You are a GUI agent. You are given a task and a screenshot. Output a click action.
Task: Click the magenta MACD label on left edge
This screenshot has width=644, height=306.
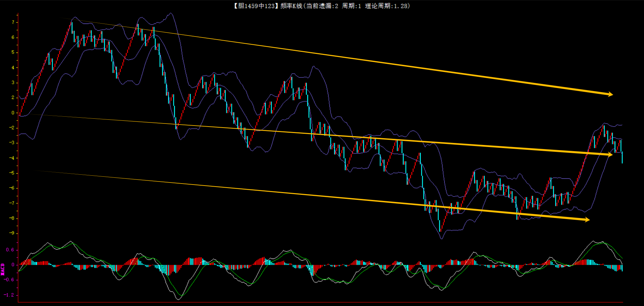coord(3,269)
